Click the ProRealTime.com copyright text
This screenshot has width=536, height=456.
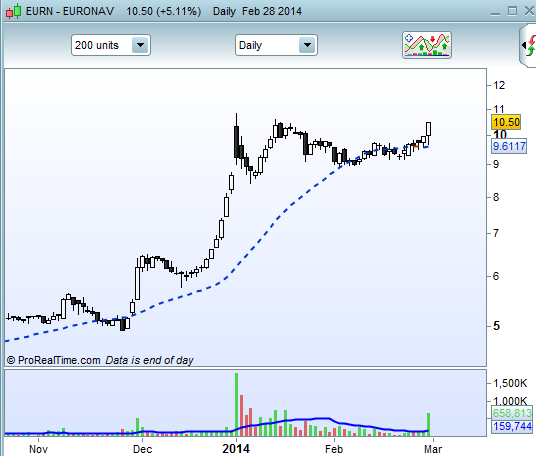click(x=54, y=360)
